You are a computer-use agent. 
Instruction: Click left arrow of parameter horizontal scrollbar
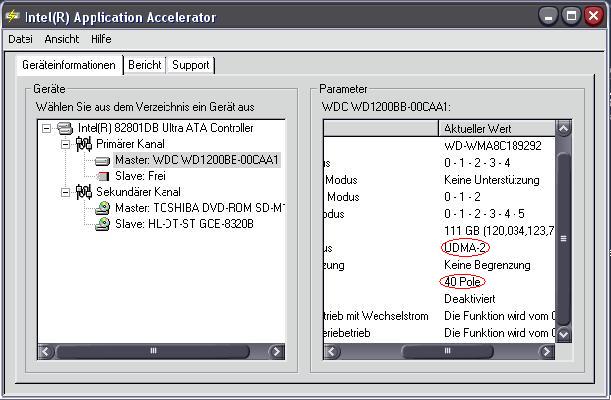coord(332,352)
